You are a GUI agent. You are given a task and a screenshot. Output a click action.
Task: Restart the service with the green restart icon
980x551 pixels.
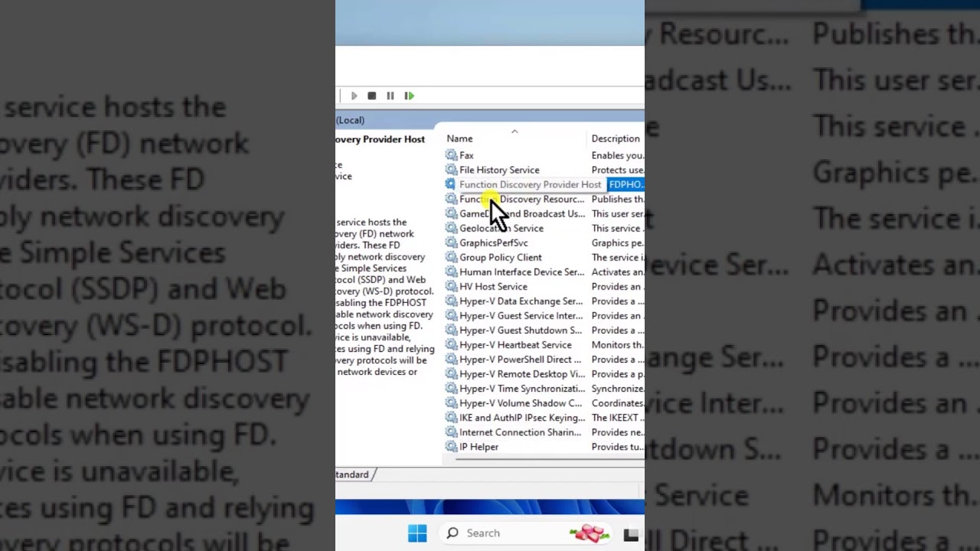tap(410, 96)
